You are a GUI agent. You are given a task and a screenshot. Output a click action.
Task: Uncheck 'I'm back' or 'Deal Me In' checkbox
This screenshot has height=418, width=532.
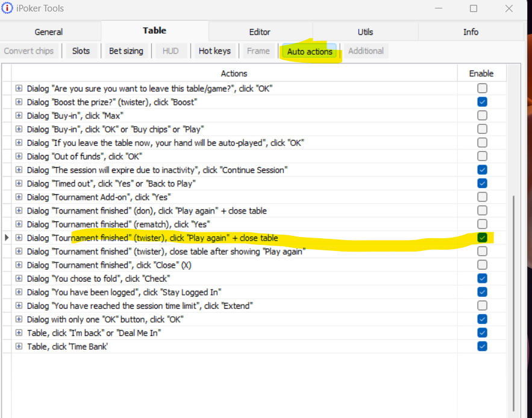pyautogui.click(x=482, y=333)
